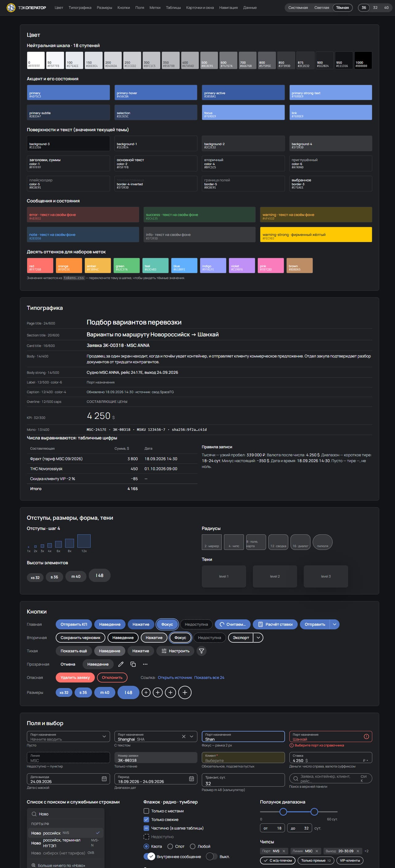395x868 pixels.
Task: Click the «Транзит, сут.» input field
Action: pyautogui.click(x=243, y=780)
